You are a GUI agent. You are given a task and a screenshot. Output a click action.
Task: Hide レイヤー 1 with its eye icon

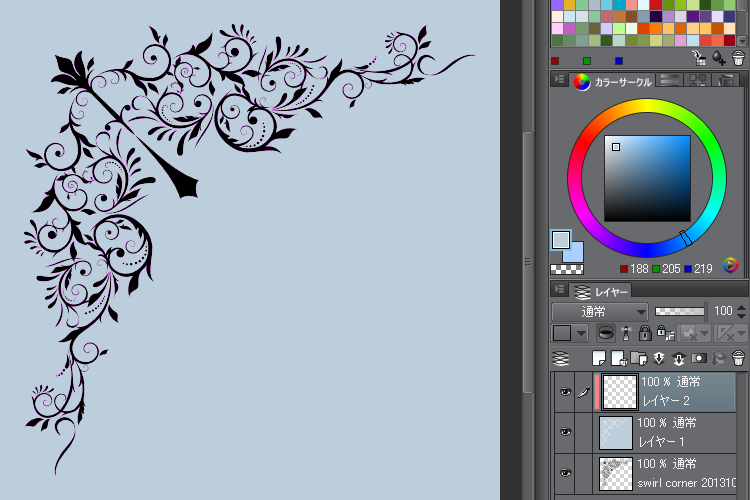tap(565, 433)
